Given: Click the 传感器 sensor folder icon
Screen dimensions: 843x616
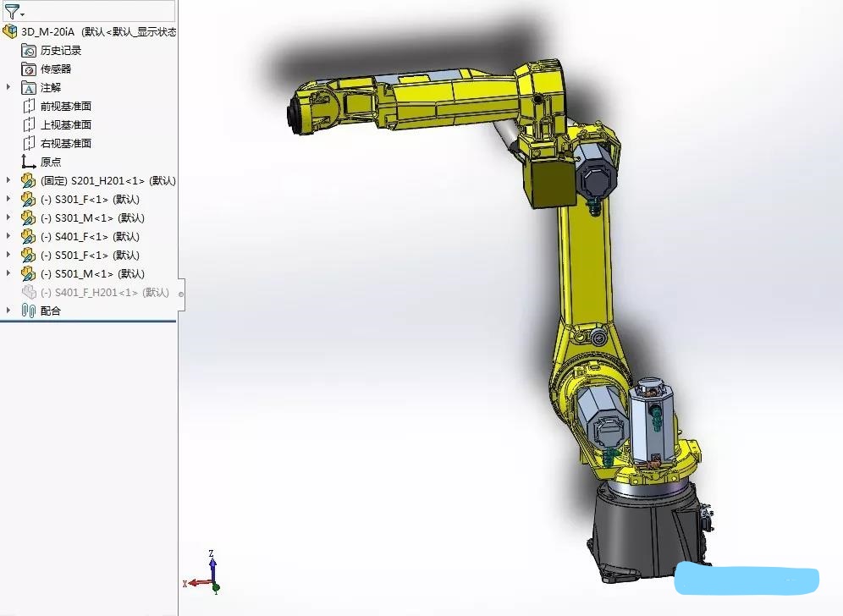Looking at the screenshot, I should (x=29, y=69).
